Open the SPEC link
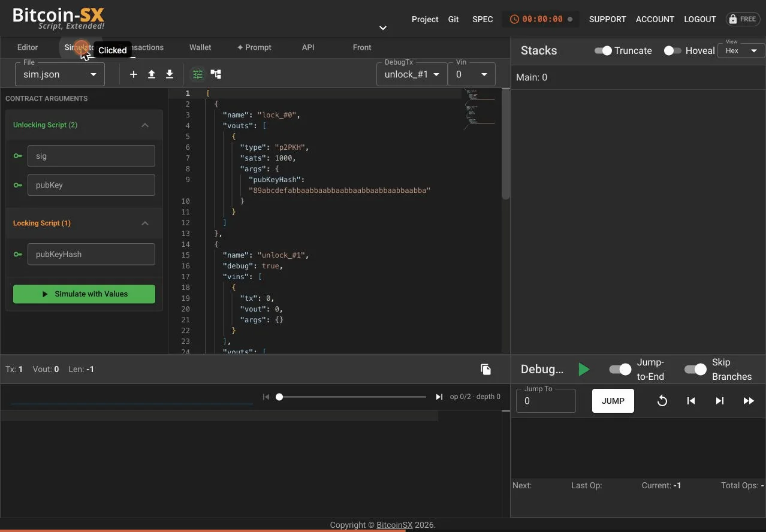 482,19
